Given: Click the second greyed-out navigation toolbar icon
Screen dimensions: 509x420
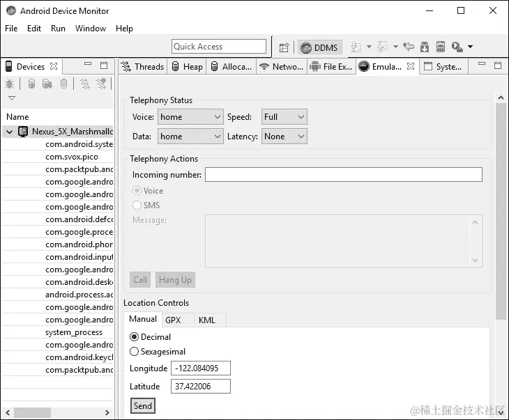Looking at the screenshot, I should pos(382,47).
